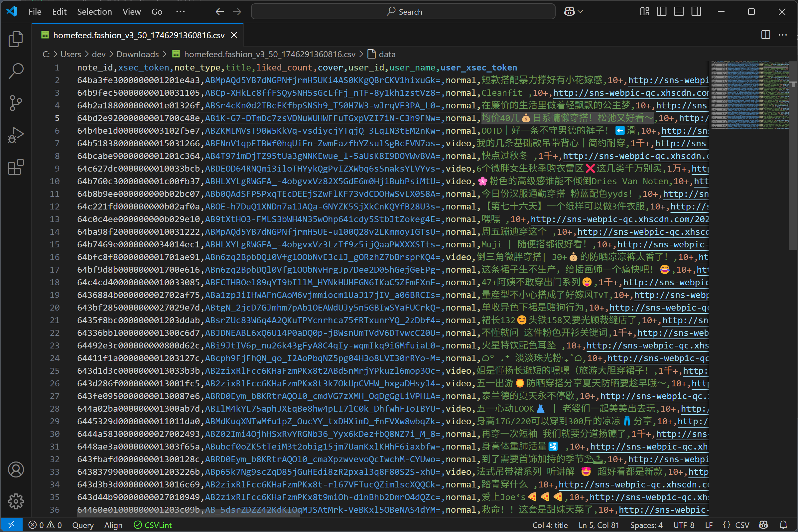Open the Selection menu
The image size is (798, 532).
[x=94, y=12]
